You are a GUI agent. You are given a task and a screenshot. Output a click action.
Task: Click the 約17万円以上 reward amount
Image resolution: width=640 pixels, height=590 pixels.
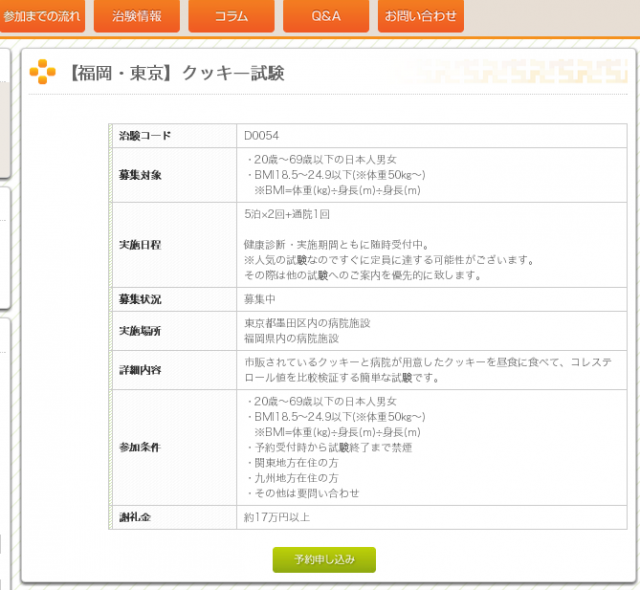point(279,517)
